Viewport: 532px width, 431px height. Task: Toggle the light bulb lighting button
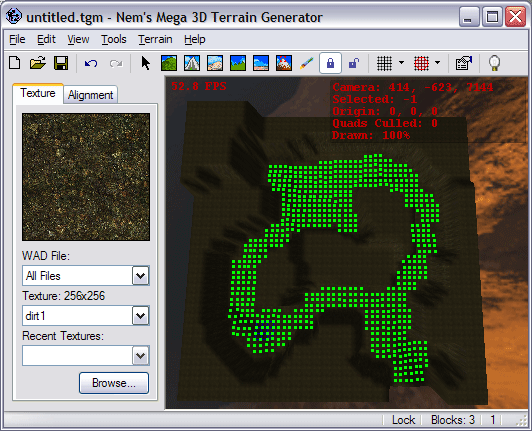coord(494,63)
